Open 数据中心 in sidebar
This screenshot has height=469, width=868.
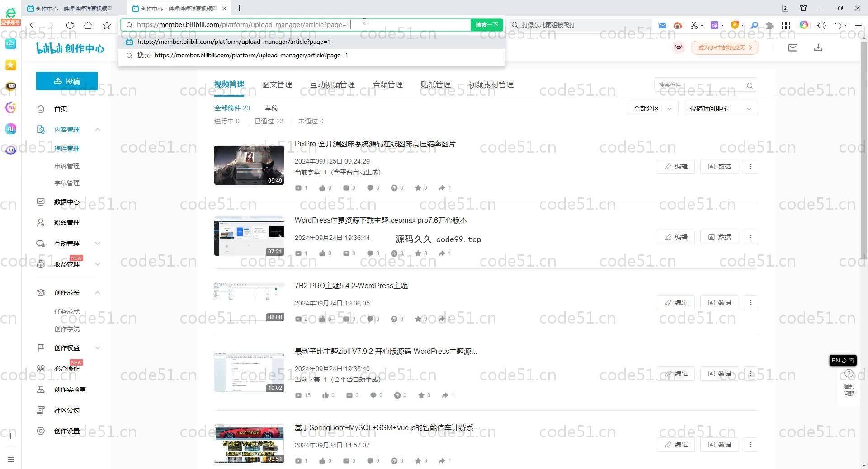point(67,202)
